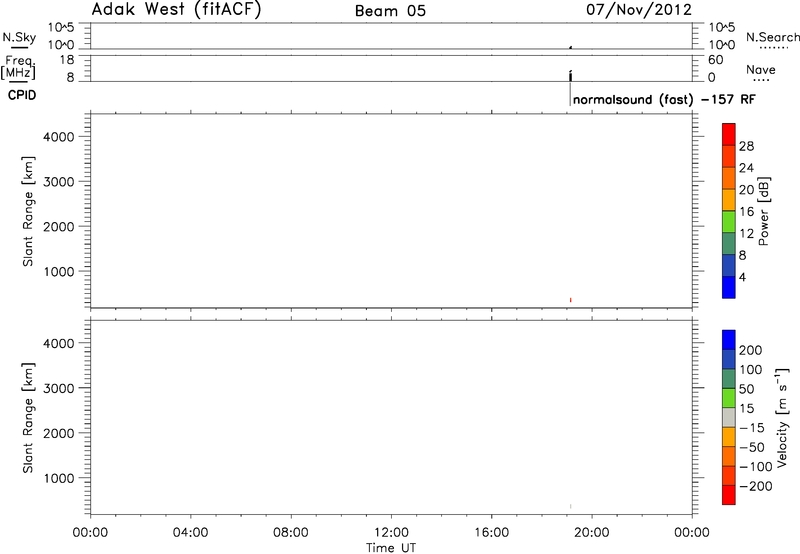Click the '2000' tick of the Velocity panel

point(58,433)
